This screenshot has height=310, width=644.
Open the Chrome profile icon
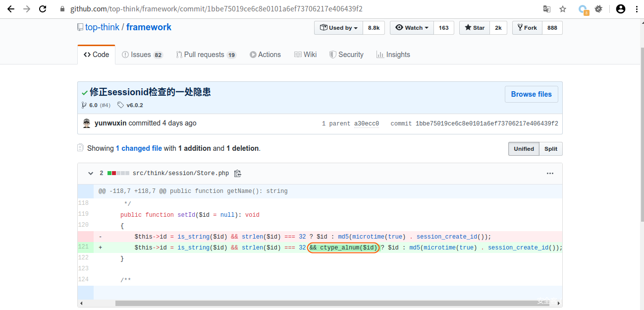click(620, 9)
